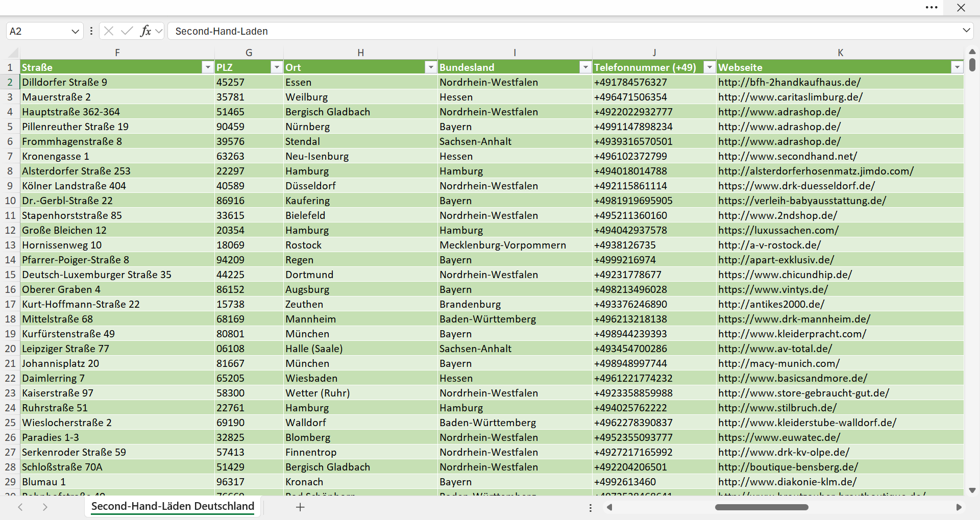This screenshot has height=520, width=980.
Task: Open the dropdown beside the fx button
Action: click(x=159, y=31)
